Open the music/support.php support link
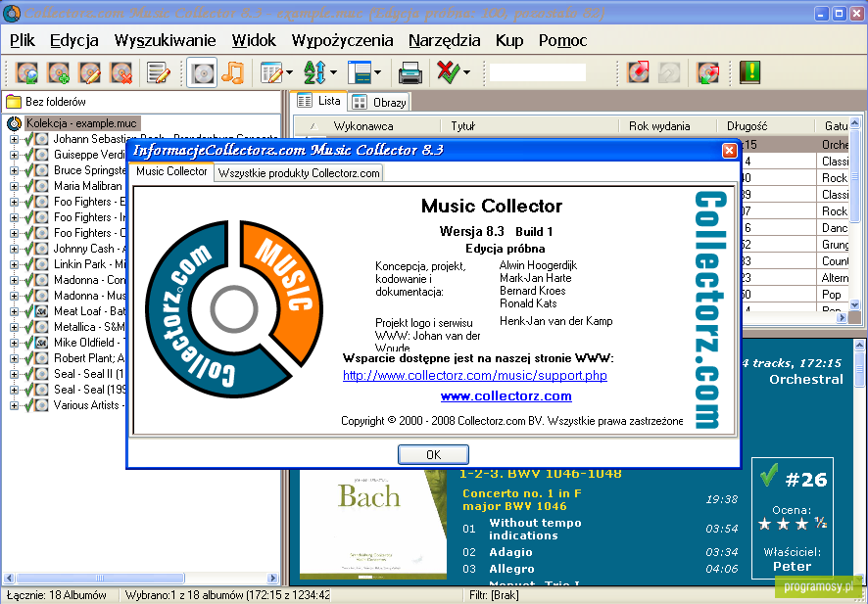Screen dimensions: 868x604 click(x=475, y=376)
